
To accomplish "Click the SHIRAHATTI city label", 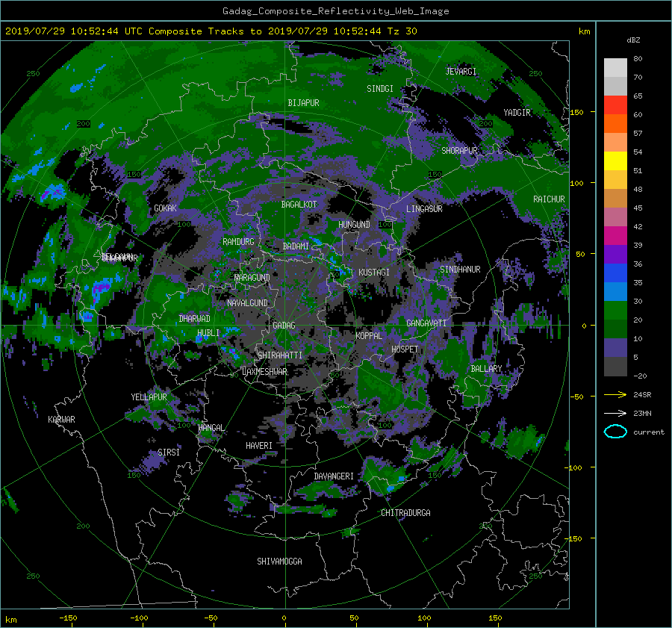I will coord(280,355).
